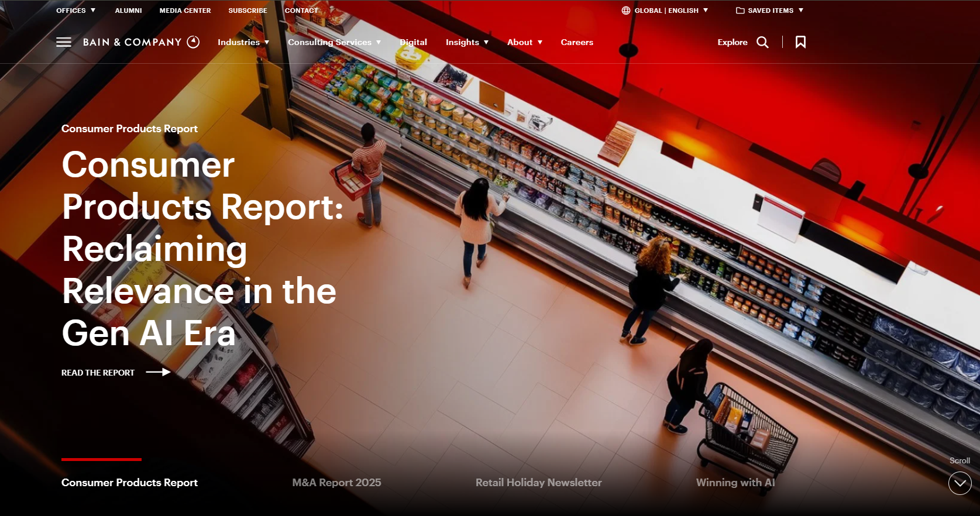Select the Retail Holiday Newsletter slide

(x=538, y=483)
